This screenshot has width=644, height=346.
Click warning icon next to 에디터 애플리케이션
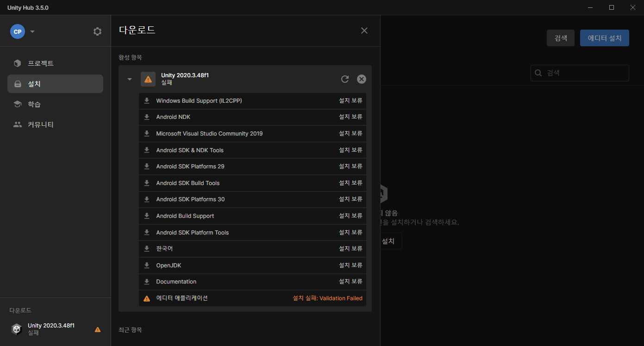pos(147,298)
